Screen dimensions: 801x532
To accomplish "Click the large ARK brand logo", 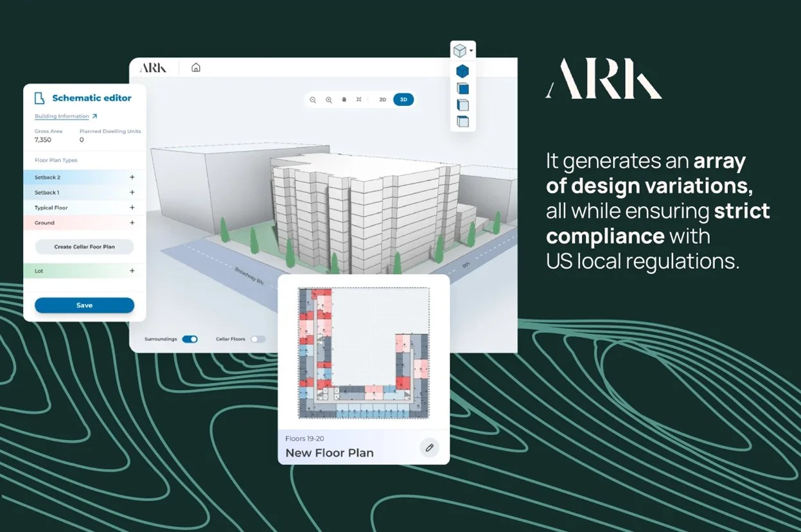I will 604,79.
